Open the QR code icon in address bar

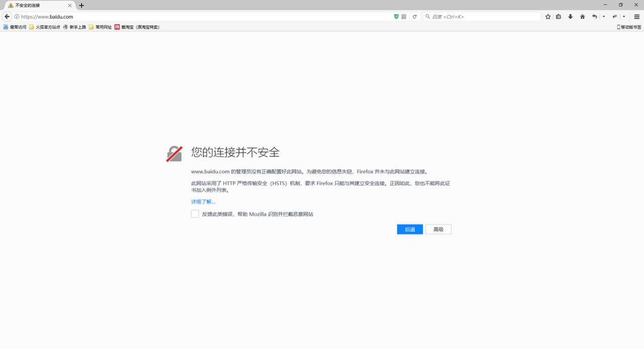tap(404, 17)
